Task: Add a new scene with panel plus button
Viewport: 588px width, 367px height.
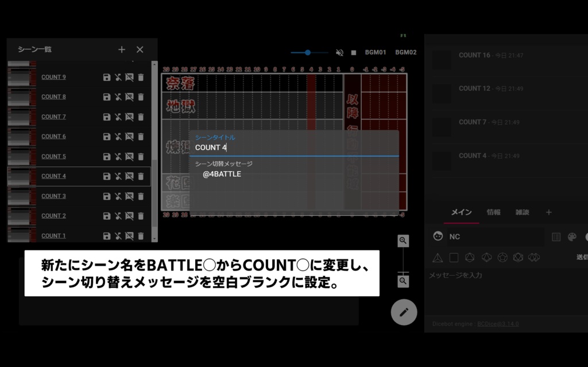Action: click(x=121, y=49)
